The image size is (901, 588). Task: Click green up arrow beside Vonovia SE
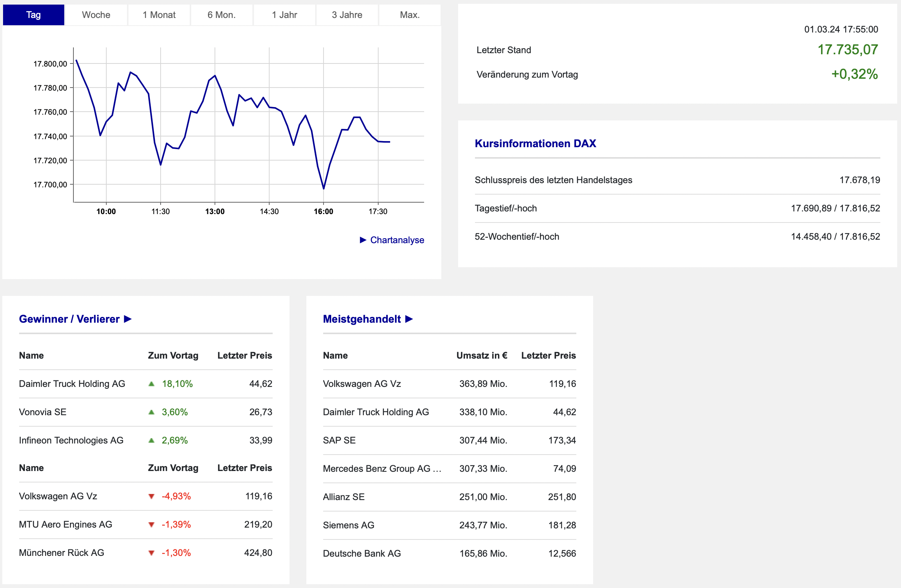pos(151,412)
